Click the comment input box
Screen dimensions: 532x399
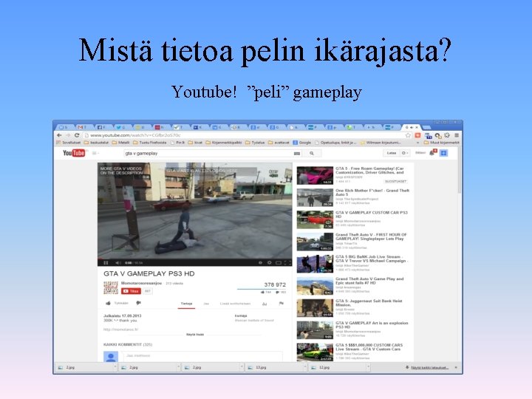(203, 356)
